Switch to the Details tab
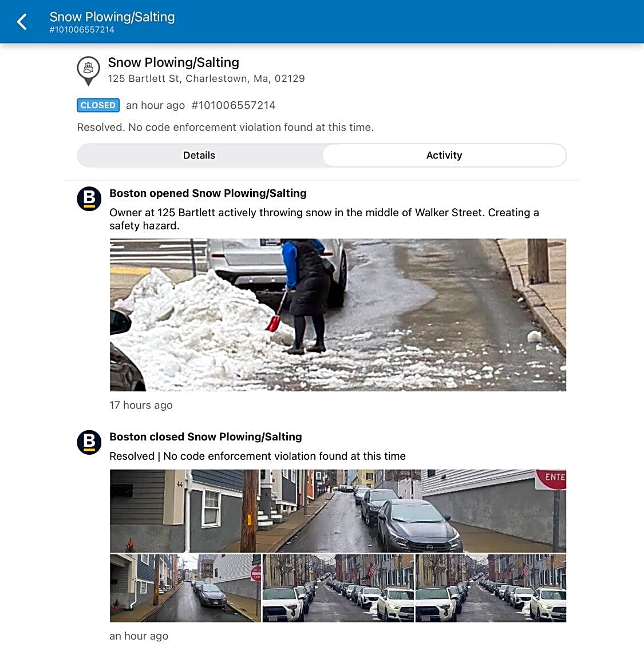Screen dimensions: 644x659 click(x=199, y=155)
